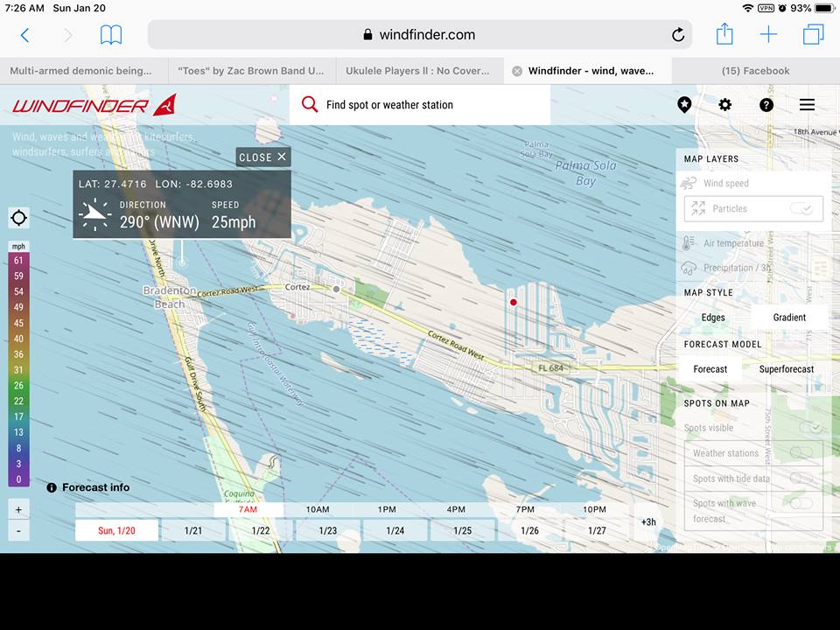Toggle the Particles switch
Screen dimensions: 840x630
[801, 208]
